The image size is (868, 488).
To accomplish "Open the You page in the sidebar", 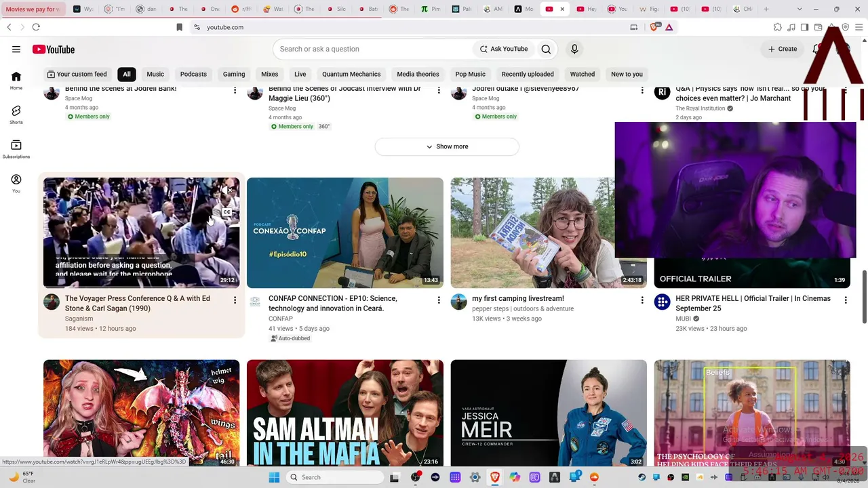I will (16, 183).
